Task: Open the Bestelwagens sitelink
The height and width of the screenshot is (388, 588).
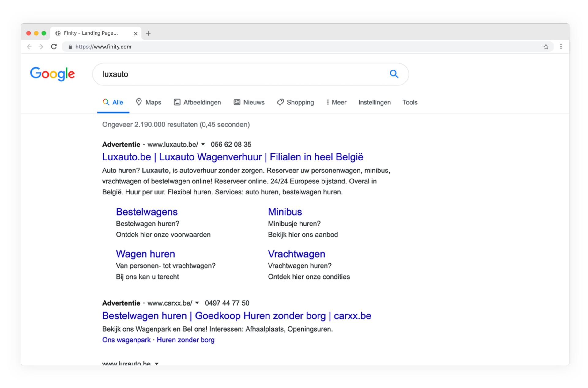Action: click(x=147, y=212)
